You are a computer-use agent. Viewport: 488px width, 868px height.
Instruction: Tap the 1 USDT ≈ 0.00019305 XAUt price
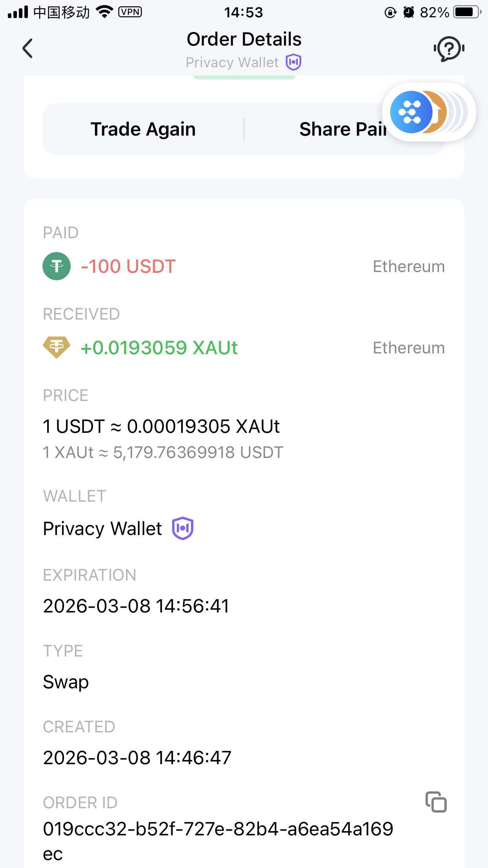click(x=161, y=427)
